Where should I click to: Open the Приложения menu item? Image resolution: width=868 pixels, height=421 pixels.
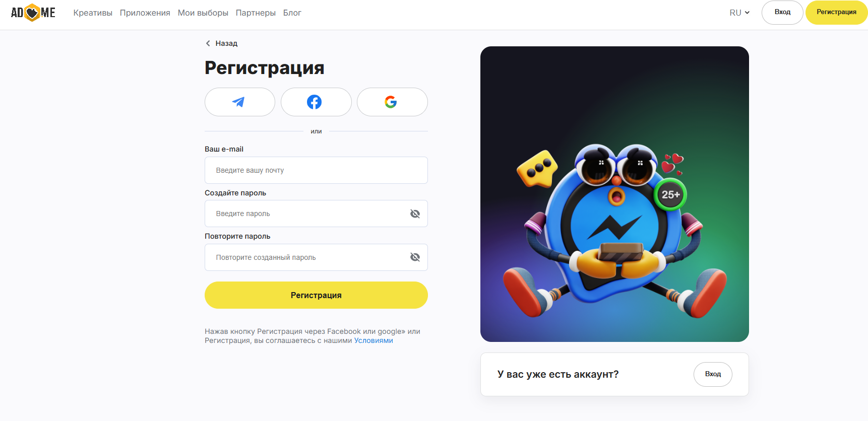tap(145, 13)
